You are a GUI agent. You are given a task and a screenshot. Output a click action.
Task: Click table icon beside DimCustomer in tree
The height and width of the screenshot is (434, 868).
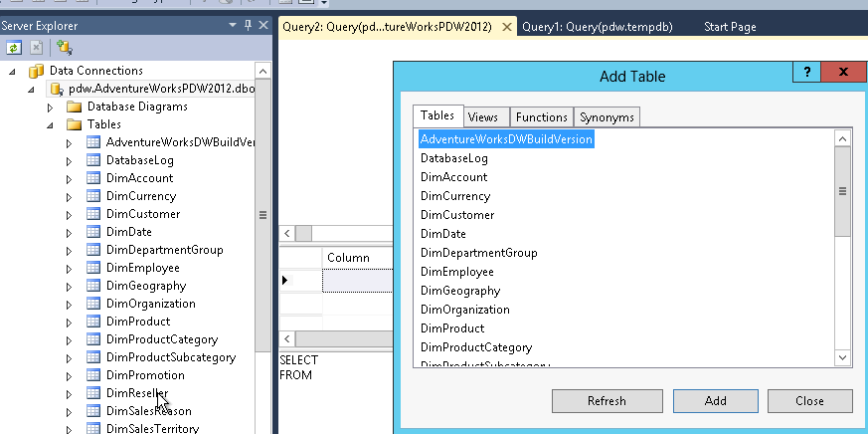click(x=93, y=214)
